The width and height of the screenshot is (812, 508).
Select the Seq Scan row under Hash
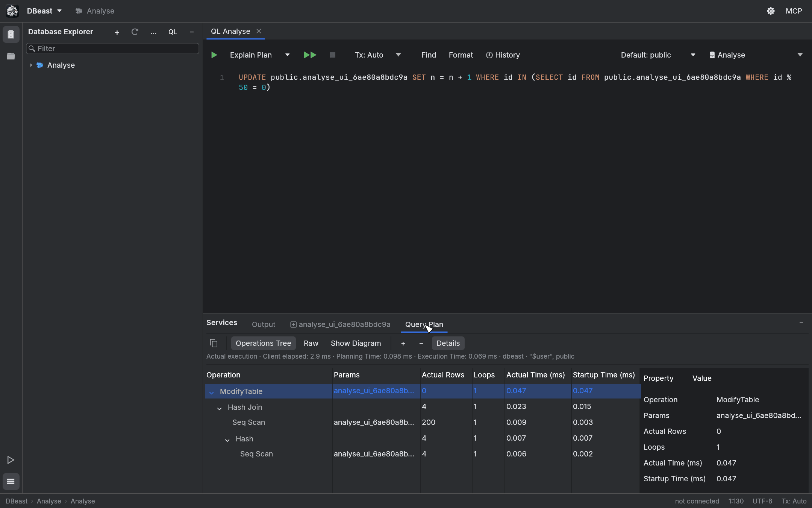click(423, 454)
